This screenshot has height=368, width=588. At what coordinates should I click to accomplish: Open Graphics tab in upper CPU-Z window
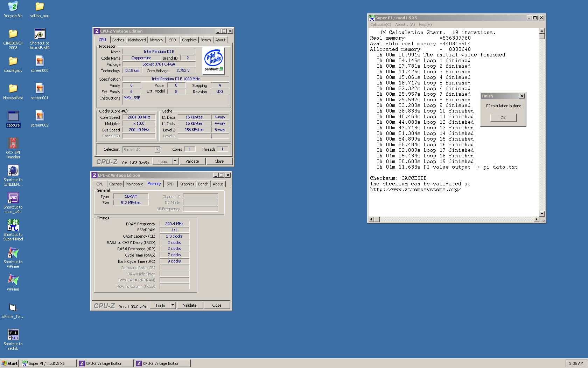tap(189, 40)
